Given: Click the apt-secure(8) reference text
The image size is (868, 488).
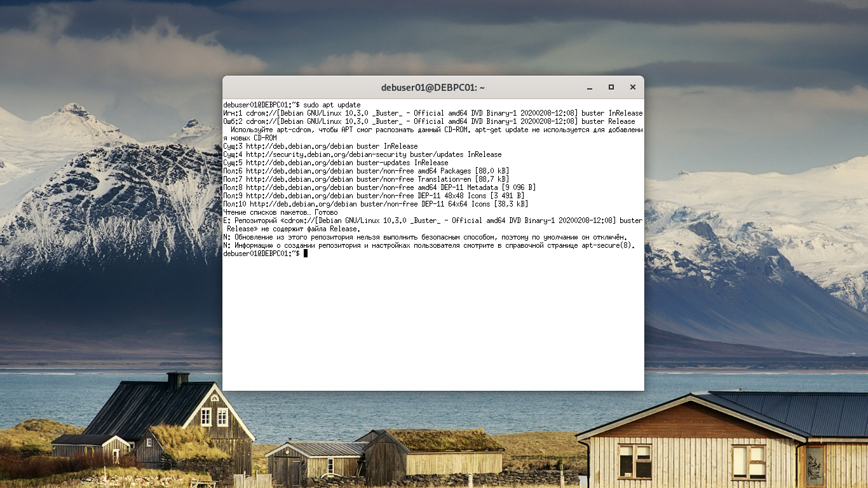Looking at the screenshot, I should [607, 245].
